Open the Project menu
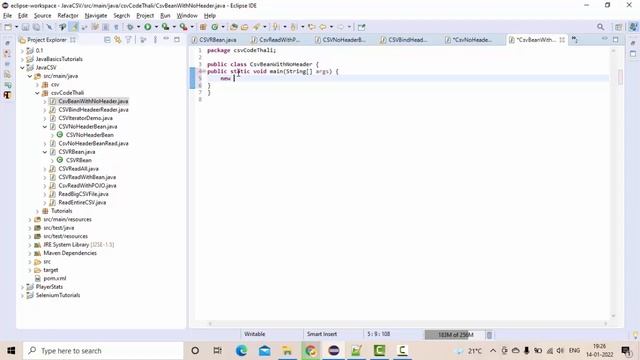Screen dimensions: 640x360 point(145,16)
